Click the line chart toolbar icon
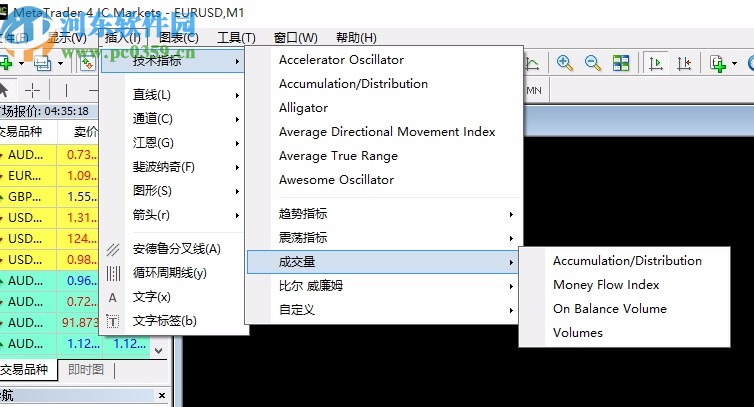This screenshot has height=407, width=754. 532,63
